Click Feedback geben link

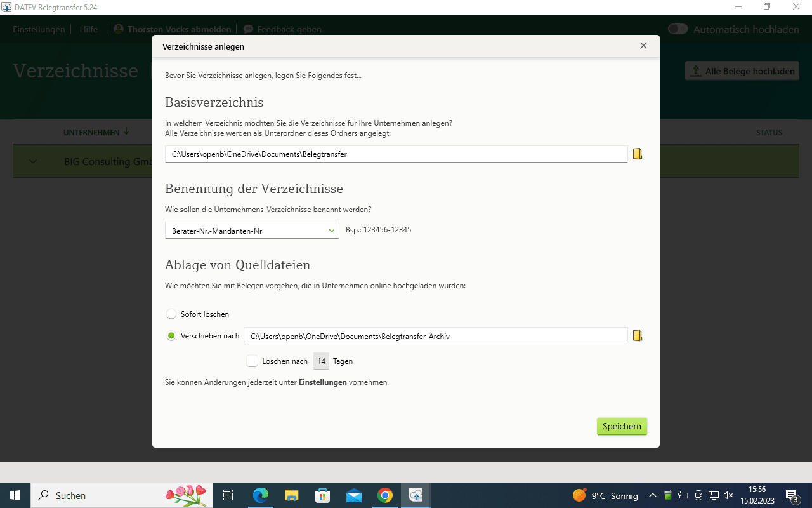point(289,29)
